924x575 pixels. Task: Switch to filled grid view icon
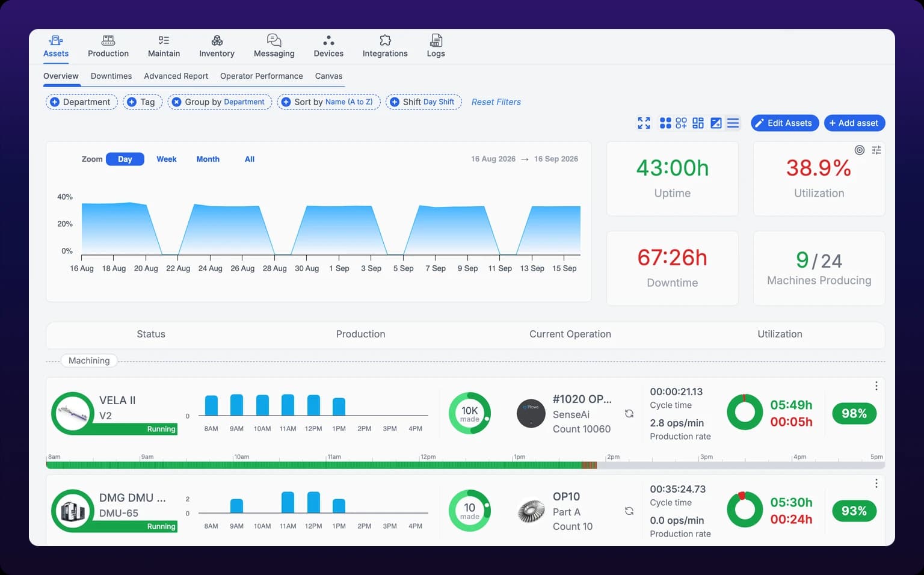point(665,123)
